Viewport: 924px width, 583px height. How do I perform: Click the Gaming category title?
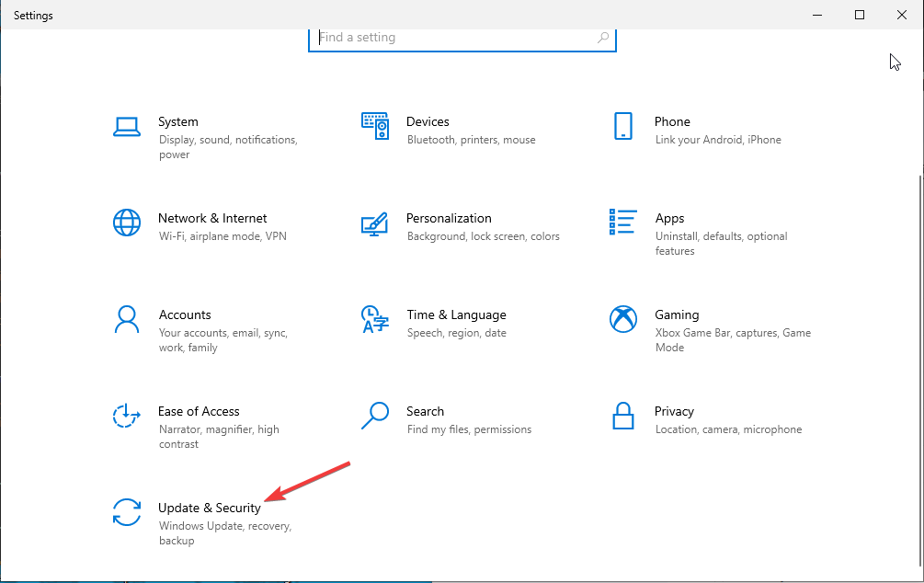(x=677, y=314)
